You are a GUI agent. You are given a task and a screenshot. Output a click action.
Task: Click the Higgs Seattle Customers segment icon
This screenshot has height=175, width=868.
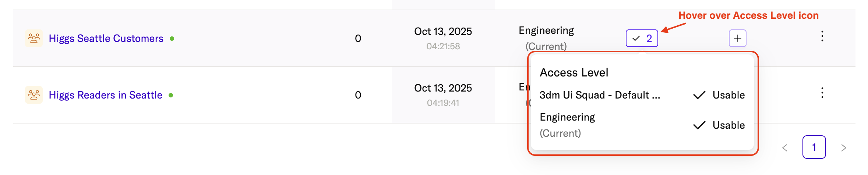pos(34,38)
